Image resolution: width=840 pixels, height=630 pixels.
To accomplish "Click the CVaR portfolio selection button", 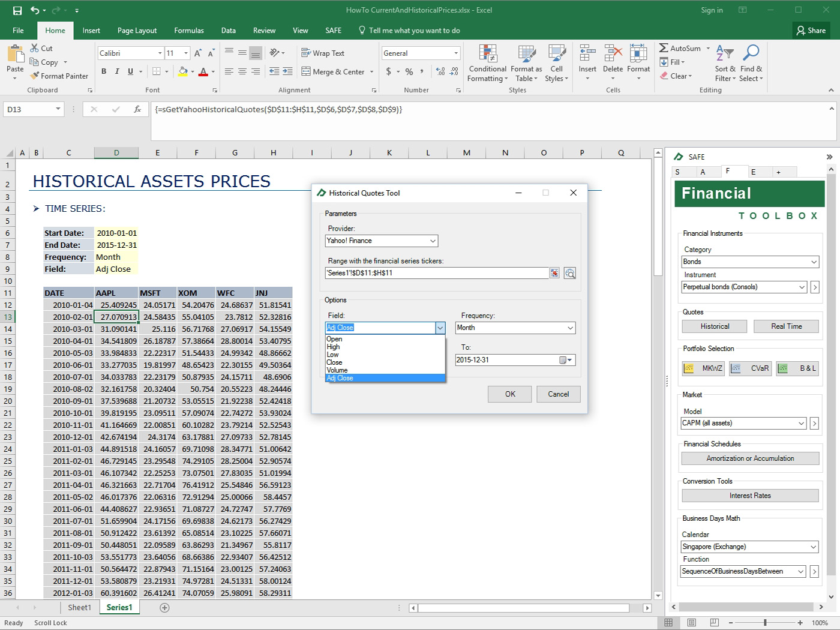I will [750, 368].
